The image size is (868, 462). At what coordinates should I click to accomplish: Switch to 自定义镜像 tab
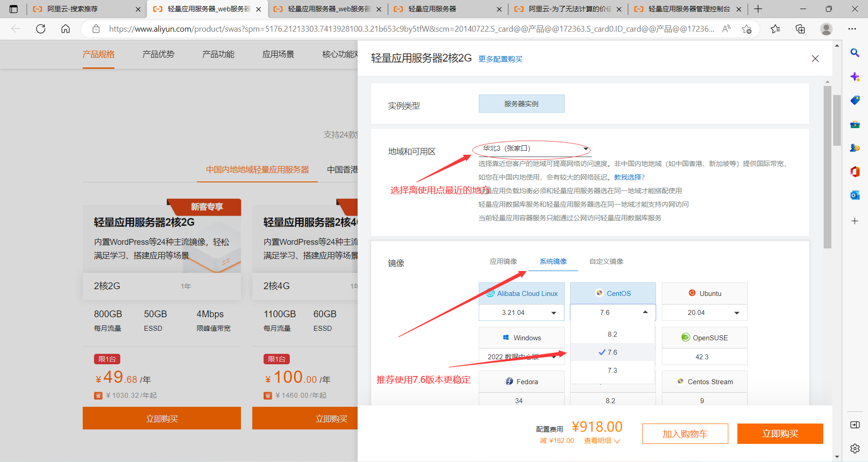[x=606, y=262]
